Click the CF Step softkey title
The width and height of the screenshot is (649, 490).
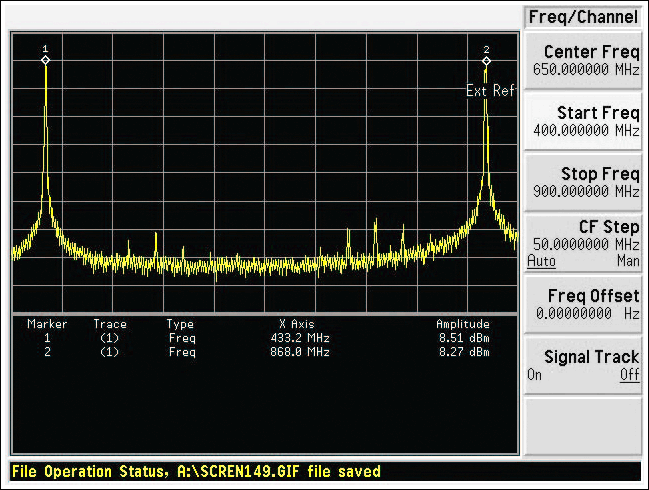[609, 227]
